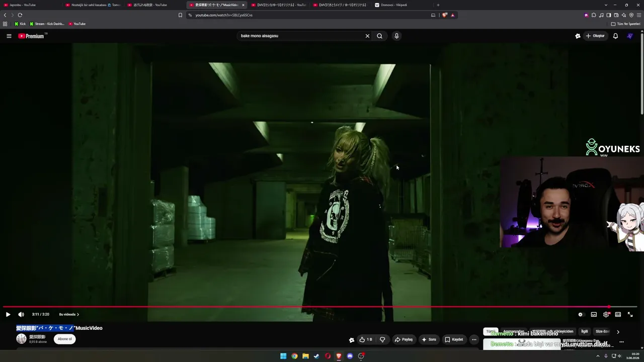Play the paused video
The height and width of the screenshot is (362, 644).
(x=8, y=314)
